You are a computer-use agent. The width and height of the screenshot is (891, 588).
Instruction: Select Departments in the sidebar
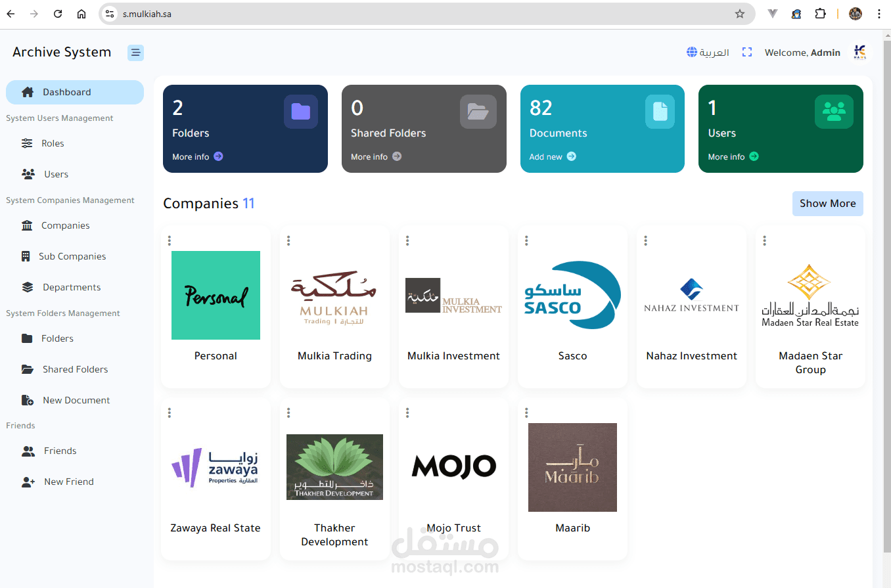75,287
